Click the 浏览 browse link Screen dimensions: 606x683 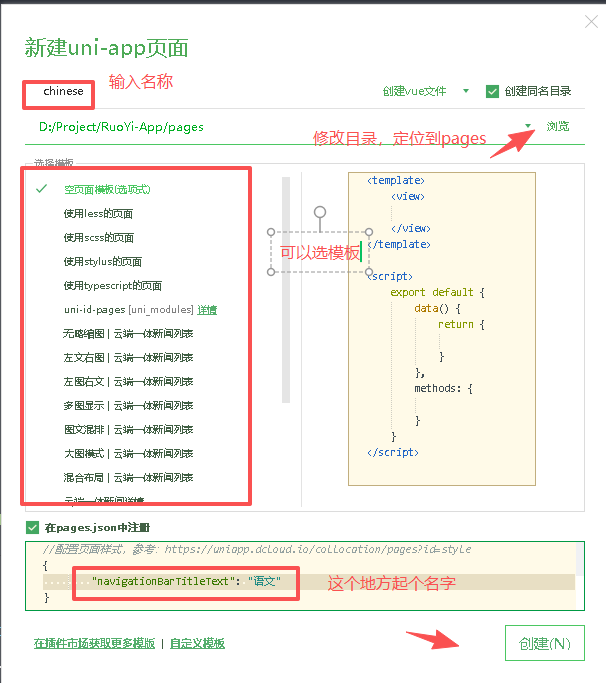pos(558,127)
